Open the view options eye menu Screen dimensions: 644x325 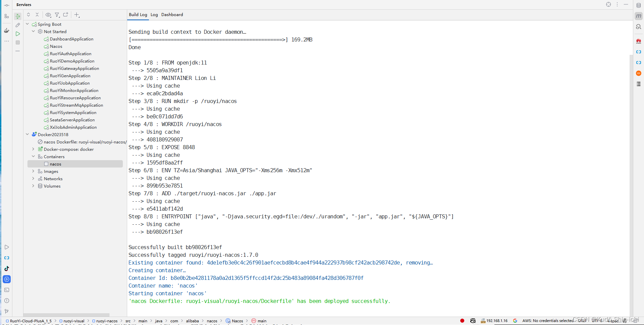[48, 15]
